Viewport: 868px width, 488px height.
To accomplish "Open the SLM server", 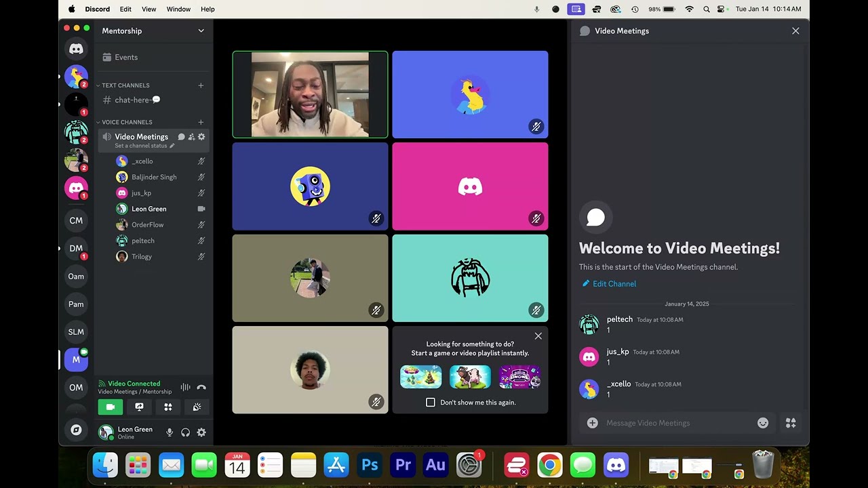I will click(76, 332).
